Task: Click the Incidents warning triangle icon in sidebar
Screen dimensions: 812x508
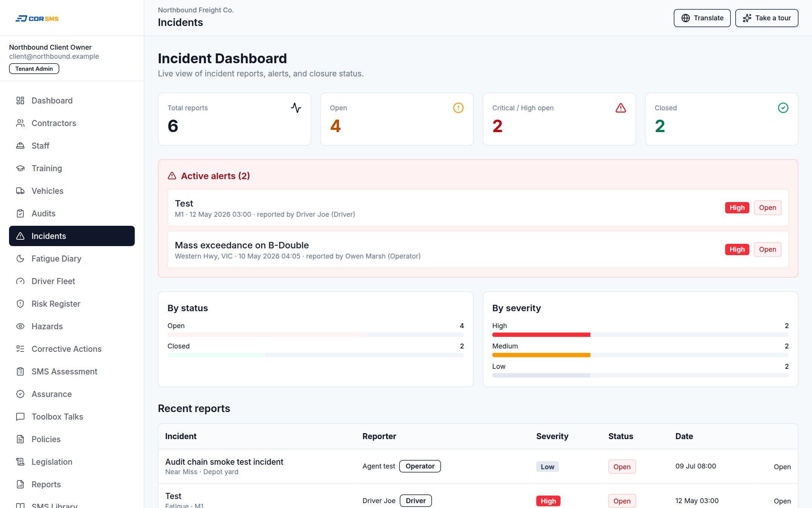Action: pyautogui.click(x=20, y=236)
